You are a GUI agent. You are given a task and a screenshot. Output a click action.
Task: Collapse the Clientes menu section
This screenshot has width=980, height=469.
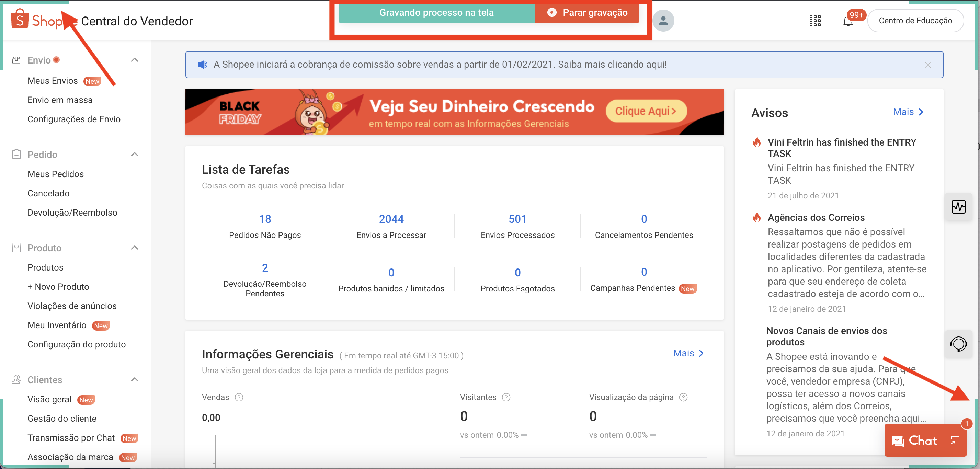coord(134,379)
